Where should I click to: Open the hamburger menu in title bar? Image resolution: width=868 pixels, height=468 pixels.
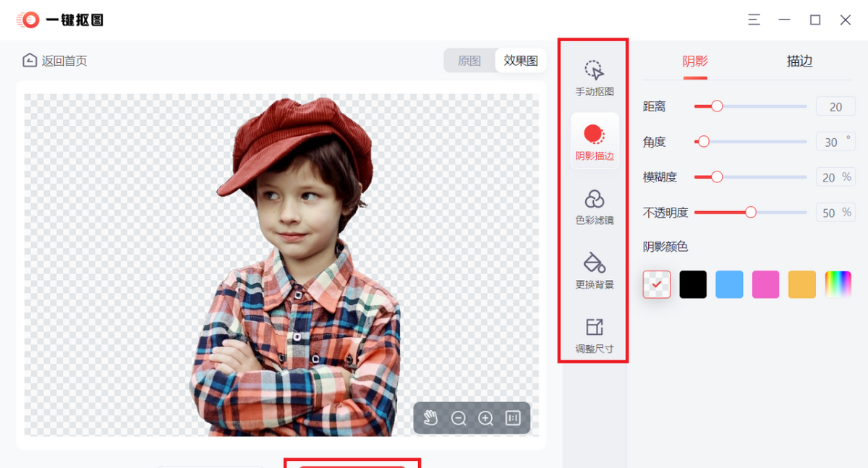coord(754,20)
